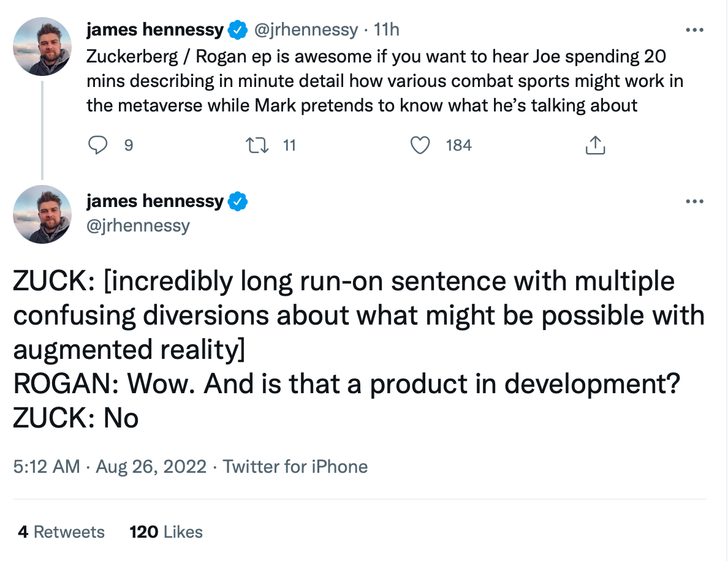Click the @jrhennessy handle on first tweet
The width and height of the screenshot is (728, 561).
pos(305,29)
